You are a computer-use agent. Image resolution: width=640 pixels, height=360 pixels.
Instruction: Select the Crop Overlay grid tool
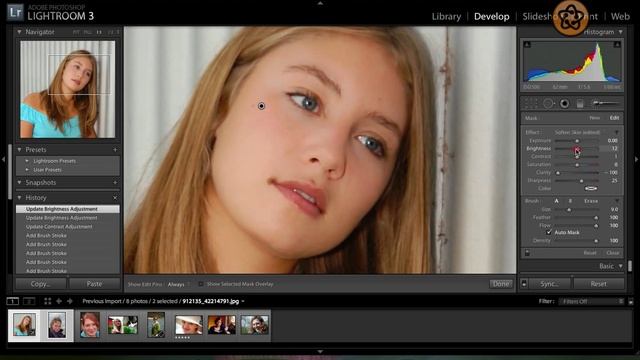click(531, 104)
